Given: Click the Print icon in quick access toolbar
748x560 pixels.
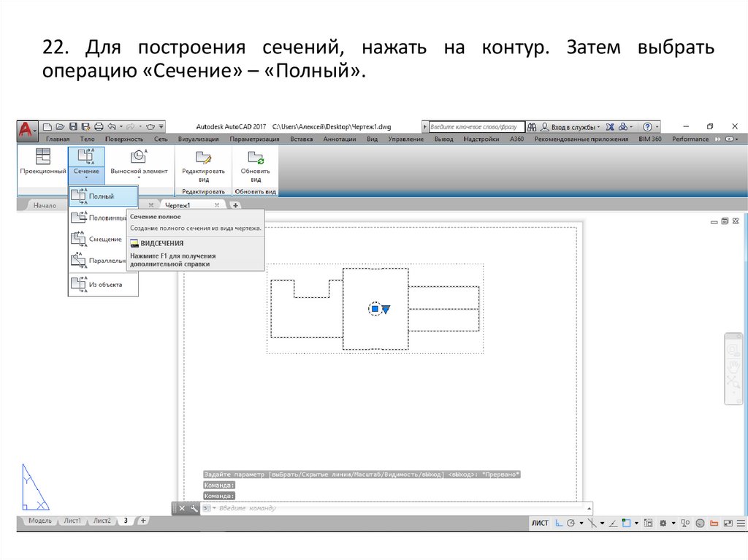Looking at the screenshot, I should [x=99, y=126].
